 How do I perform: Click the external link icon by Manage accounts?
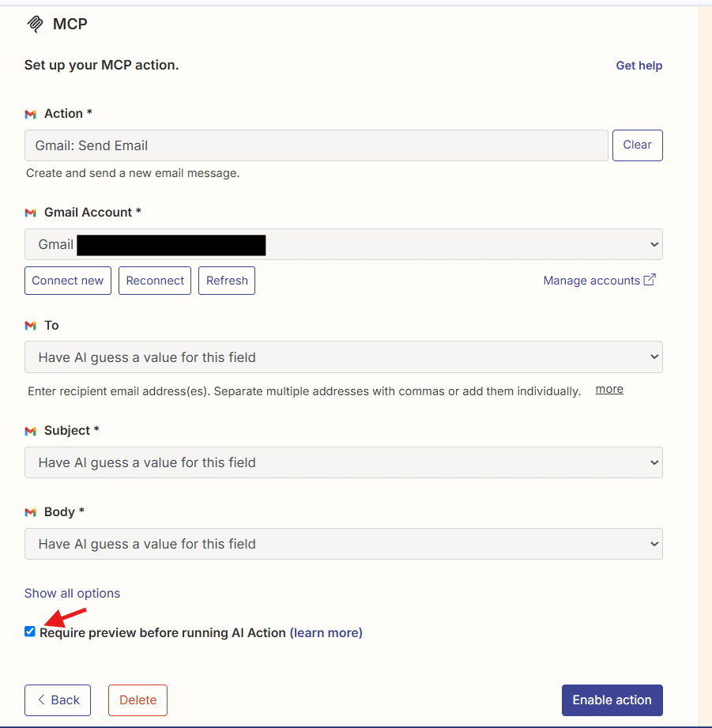[650, 280]
